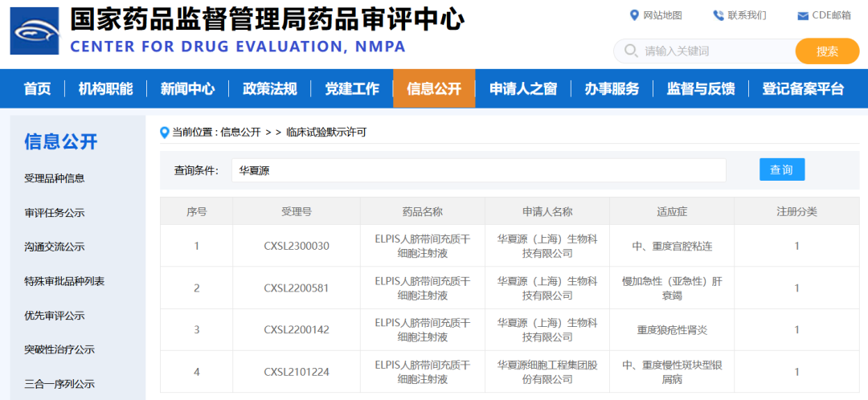Click the site title 国家药品监督管理局药品审评中心
The width and height of the screenshot is (868, 400).
coord(267,20)
